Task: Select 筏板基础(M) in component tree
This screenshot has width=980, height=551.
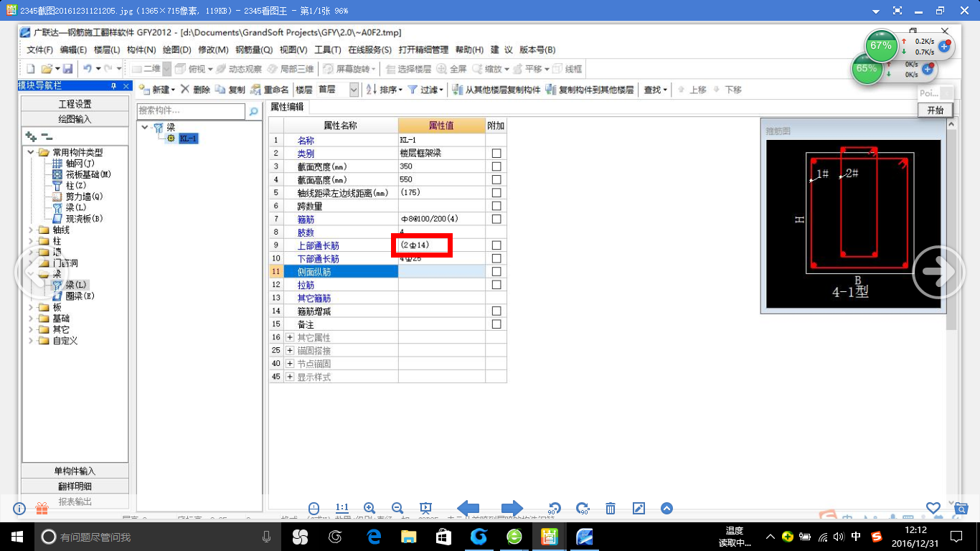Action: click(x=81, y=174)
